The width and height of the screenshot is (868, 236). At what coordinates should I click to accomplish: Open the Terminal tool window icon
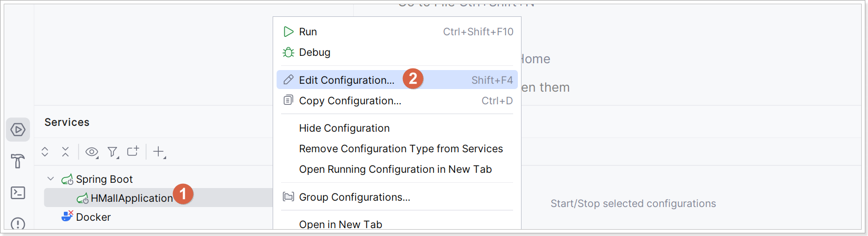click(18, 193)
